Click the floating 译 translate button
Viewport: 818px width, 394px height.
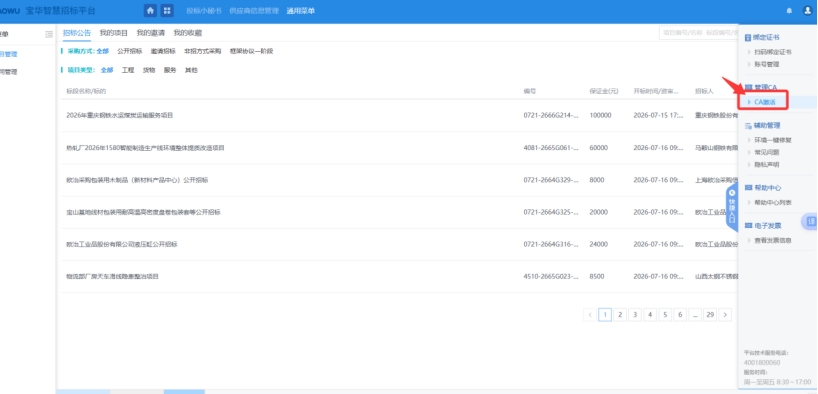[x=811, y=222]
